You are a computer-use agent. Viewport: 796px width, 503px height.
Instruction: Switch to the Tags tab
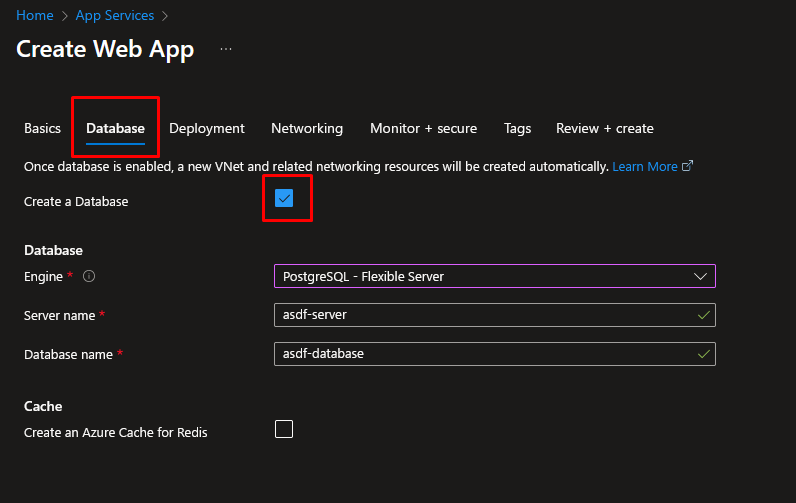tap(517, 128)
